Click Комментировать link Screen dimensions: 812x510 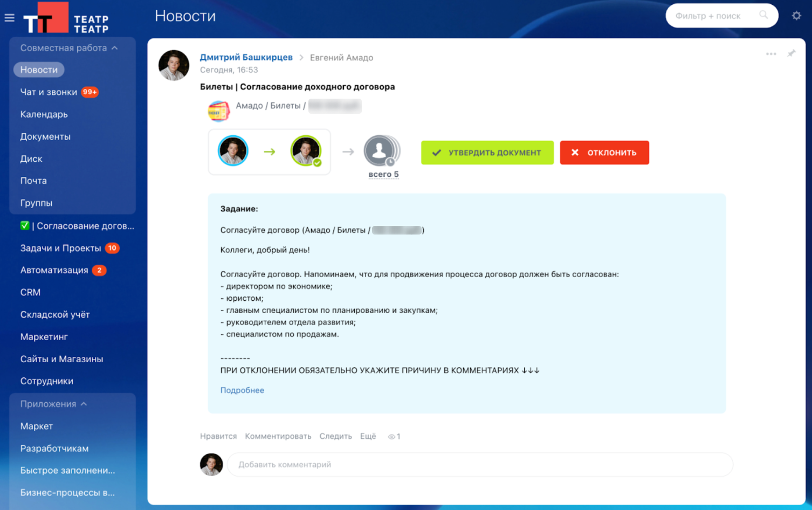(278, 436)
